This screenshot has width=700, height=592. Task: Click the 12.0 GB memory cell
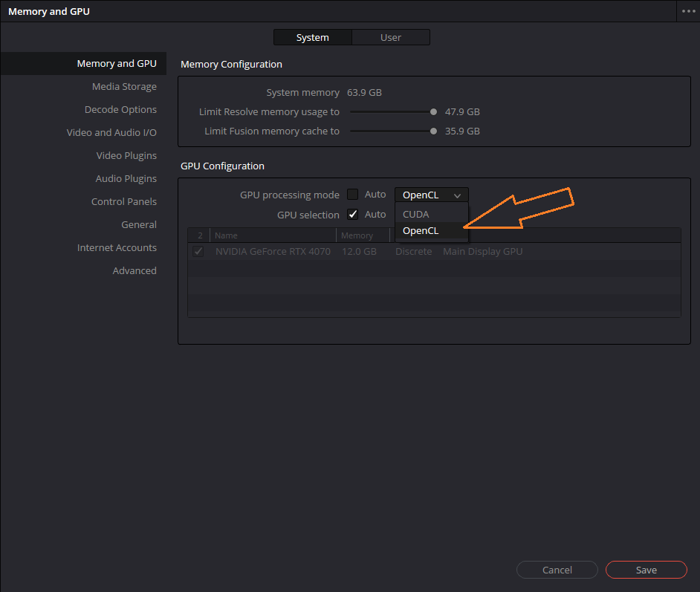click(359, 252)
